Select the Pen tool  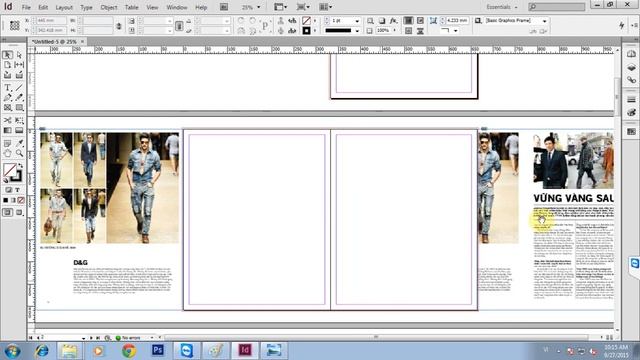pos(8,98)
